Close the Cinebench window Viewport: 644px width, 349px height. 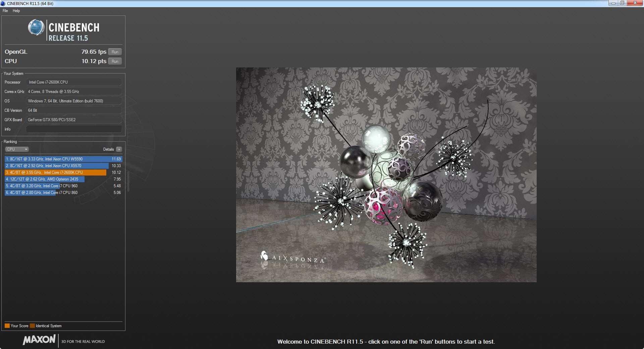(635, 3)
